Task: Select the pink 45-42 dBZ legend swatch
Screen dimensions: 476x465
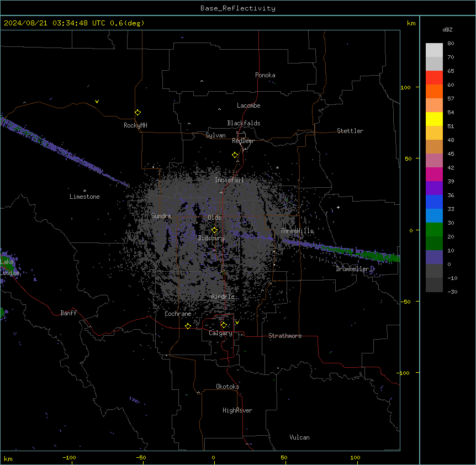Action: coord(434,161)
